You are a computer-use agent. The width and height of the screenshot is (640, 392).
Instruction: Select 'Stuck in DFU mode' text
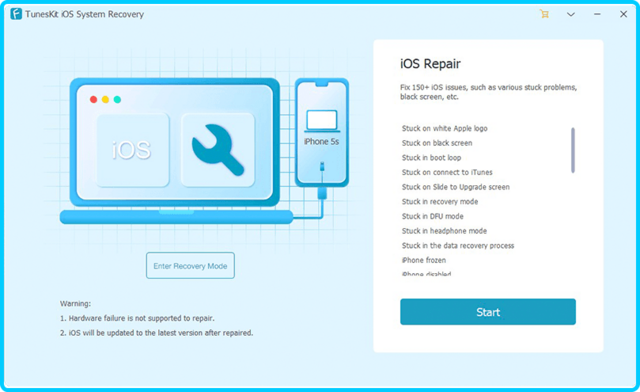[x=432, y=216]
